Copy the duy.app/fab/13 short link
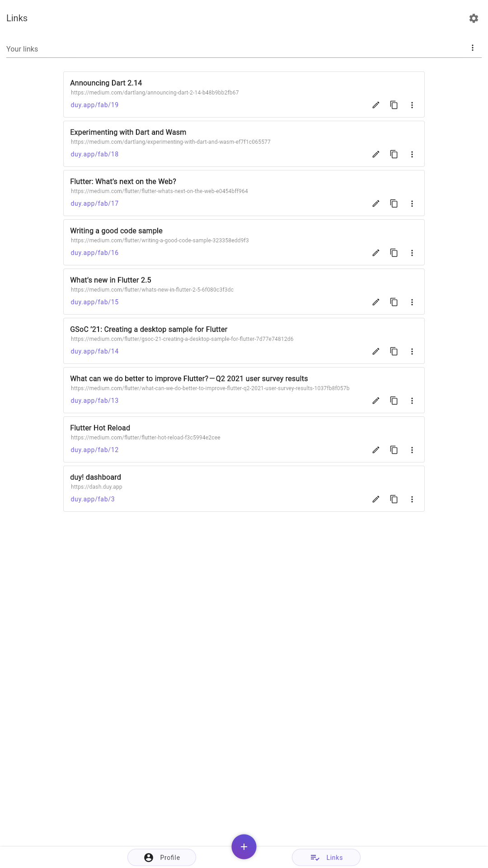488x868 pixels. [x=394, y=401]
